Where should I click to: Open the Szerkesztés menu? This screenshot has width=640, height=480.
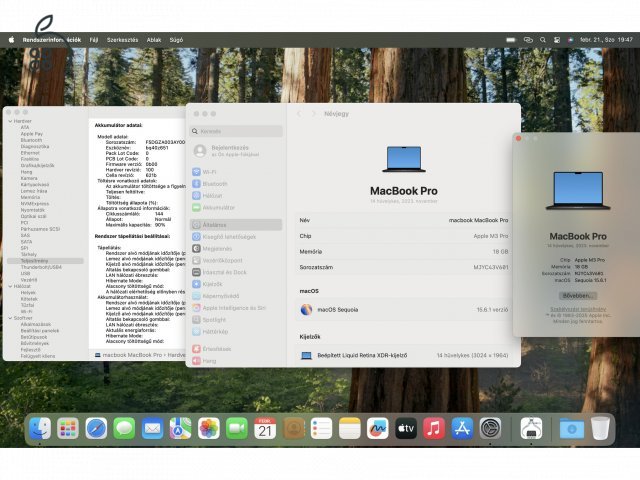122,40
